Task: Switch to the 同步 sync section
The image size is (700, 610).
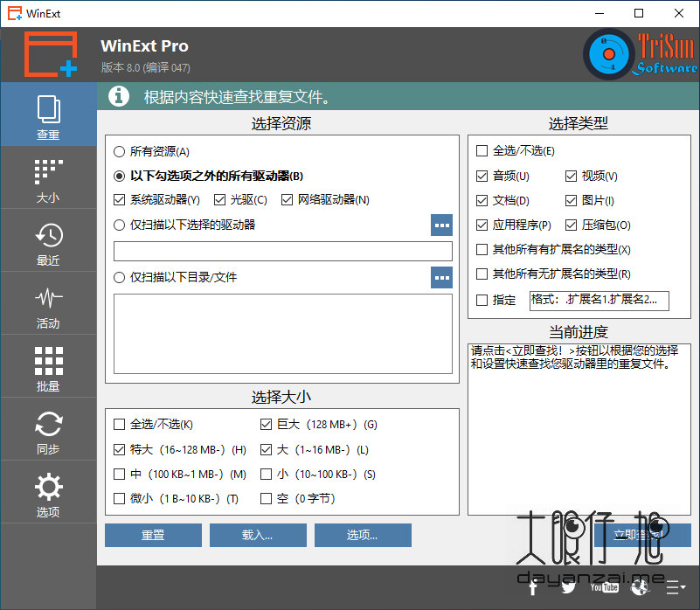Action: [48, 429]
